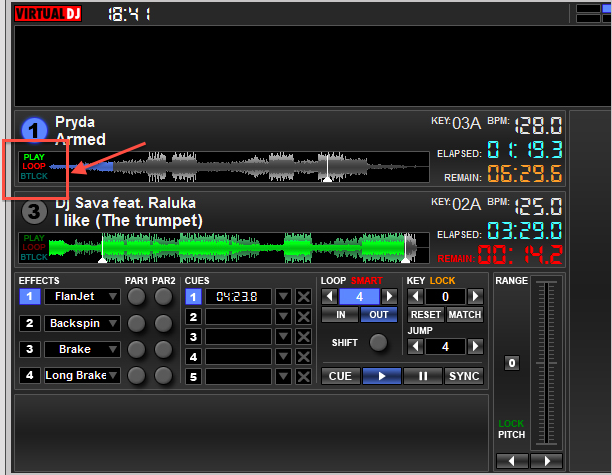Toggle LOOP indicator on deck 1
612x475 pixels.
[34, 166]
